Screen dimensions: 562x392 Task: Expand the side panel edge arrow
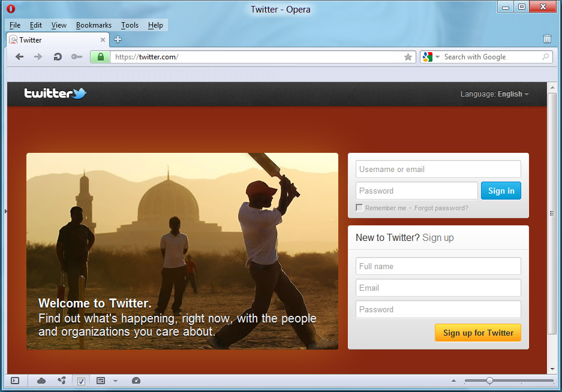(x=6, y=212)
